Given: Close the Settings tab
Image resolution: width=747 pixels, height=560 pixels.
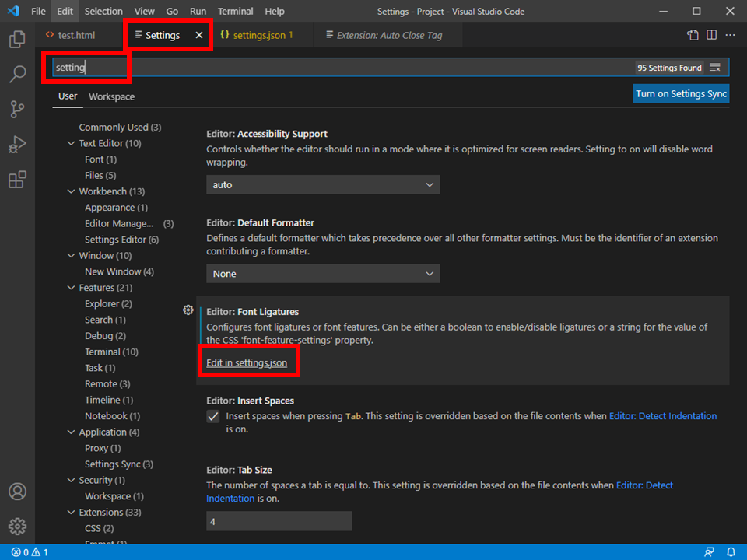Looking at the screenshot, I should (199, 35).
